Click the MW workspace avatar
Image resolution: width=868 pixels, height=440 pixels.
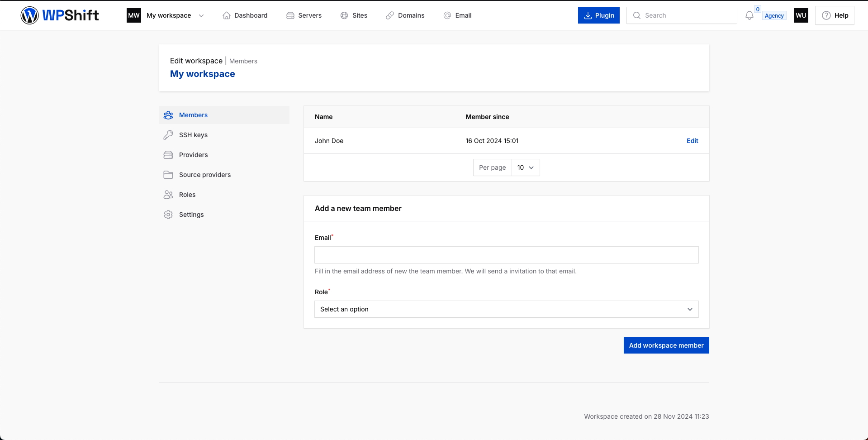[x=134, y=15]
